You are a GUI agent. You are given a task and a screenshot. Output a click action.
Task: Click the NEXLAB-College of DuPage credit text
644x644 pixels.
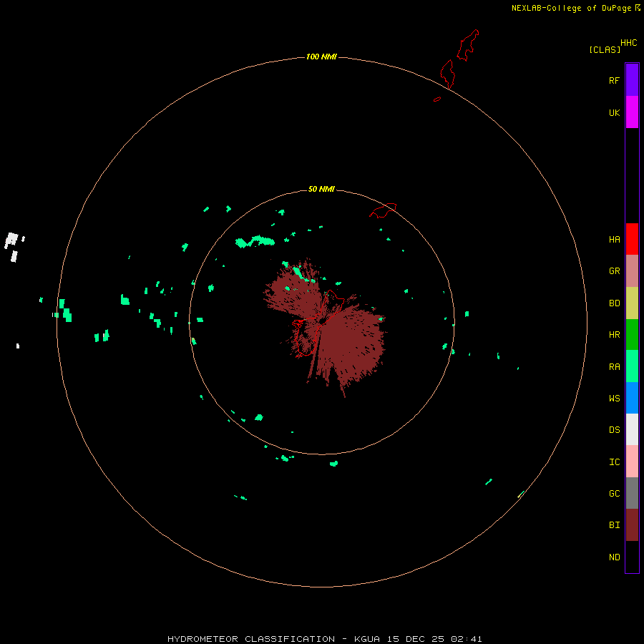(571, 8)
